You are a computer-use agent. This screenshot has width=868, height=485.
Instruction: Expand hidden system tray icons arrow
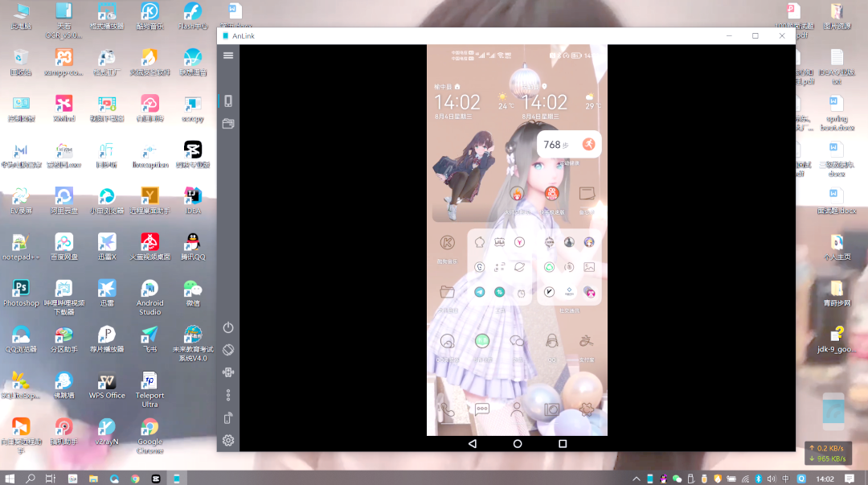coord(637,479)
